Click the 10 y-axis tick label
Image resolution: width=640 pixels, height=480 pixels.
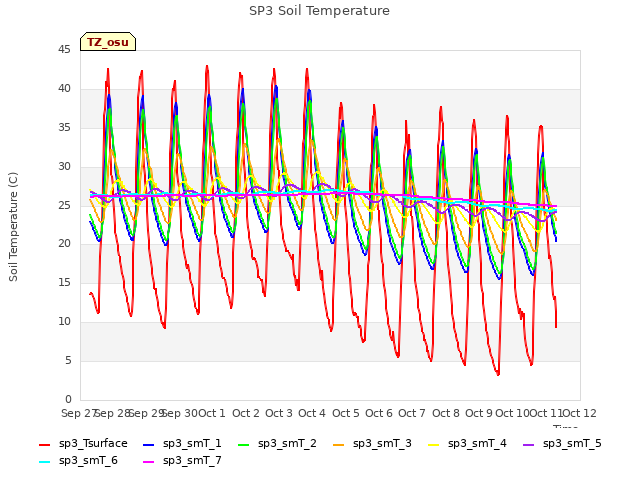tap(64, 322)
